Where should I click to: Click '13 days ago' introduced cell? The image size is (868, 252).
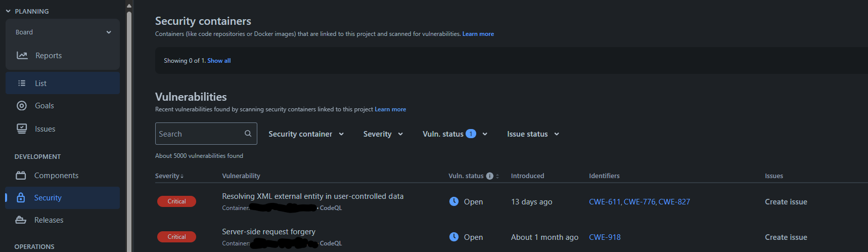pyautogui.click(x=531, y=202)
